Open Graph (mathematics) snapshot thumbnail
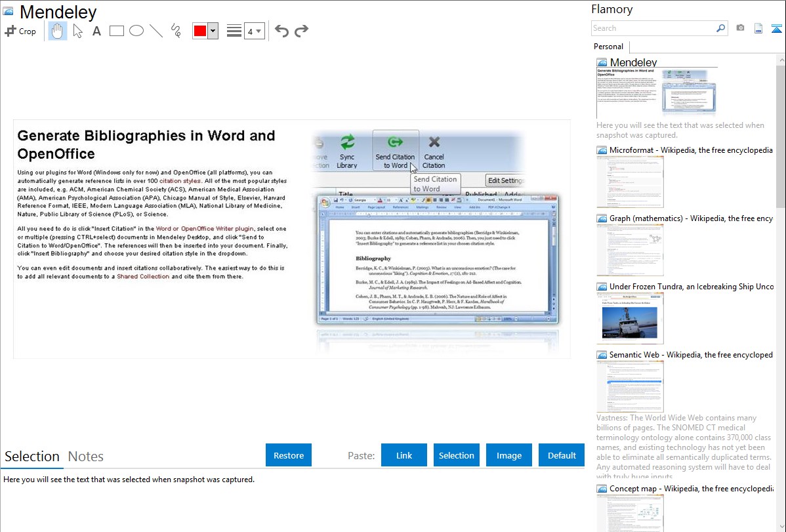 coord(630,250)
